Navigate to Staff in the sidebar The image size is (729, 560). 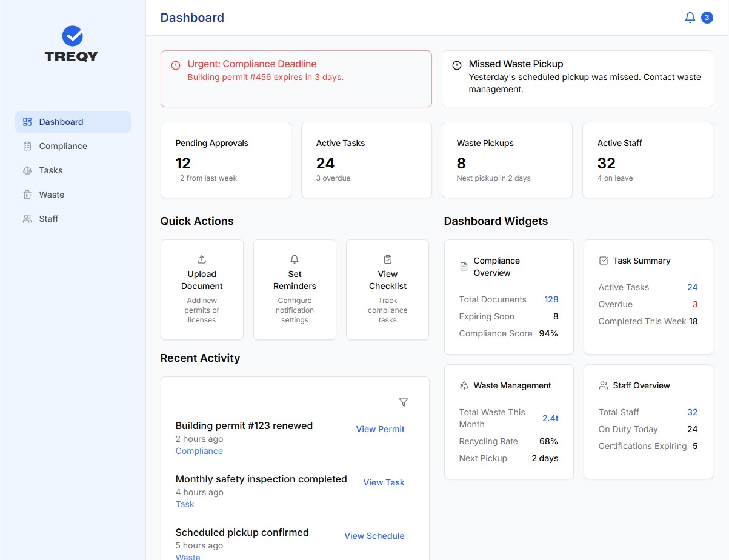point(73,219)
